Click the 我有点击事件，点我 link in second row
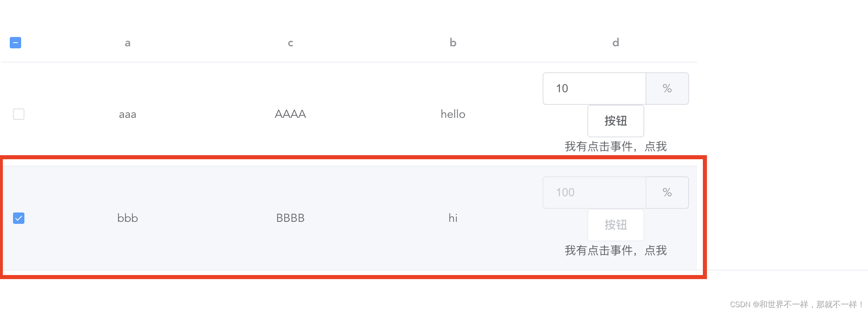This screenshot has width=868, height=312. tap(615, 251)
